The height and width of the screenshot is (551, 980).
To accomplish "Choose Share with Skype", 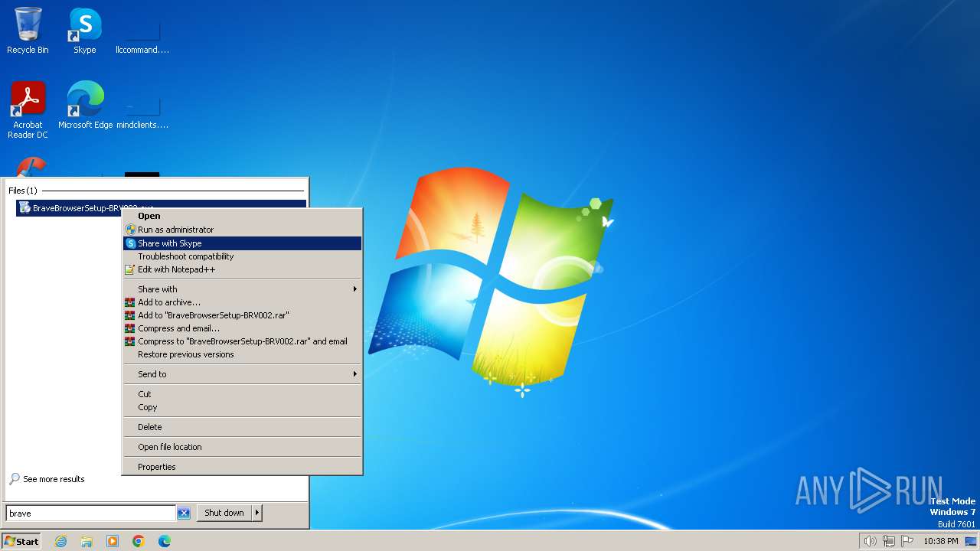I will coord(242,243).
